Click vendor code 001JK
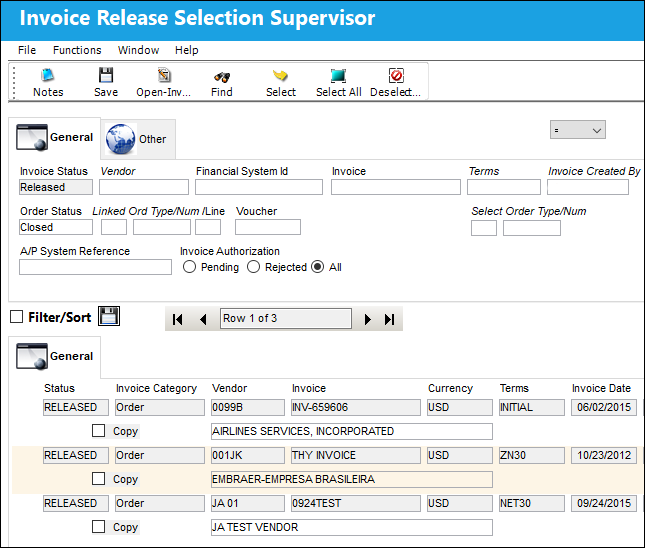The height and width of the screenshot is (548, 645). pos(248,455)
